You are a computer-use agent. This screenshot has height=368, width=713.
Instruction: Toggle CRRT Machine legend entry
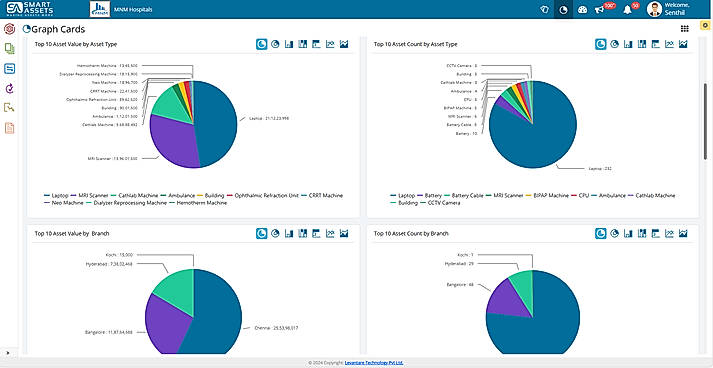322,196
